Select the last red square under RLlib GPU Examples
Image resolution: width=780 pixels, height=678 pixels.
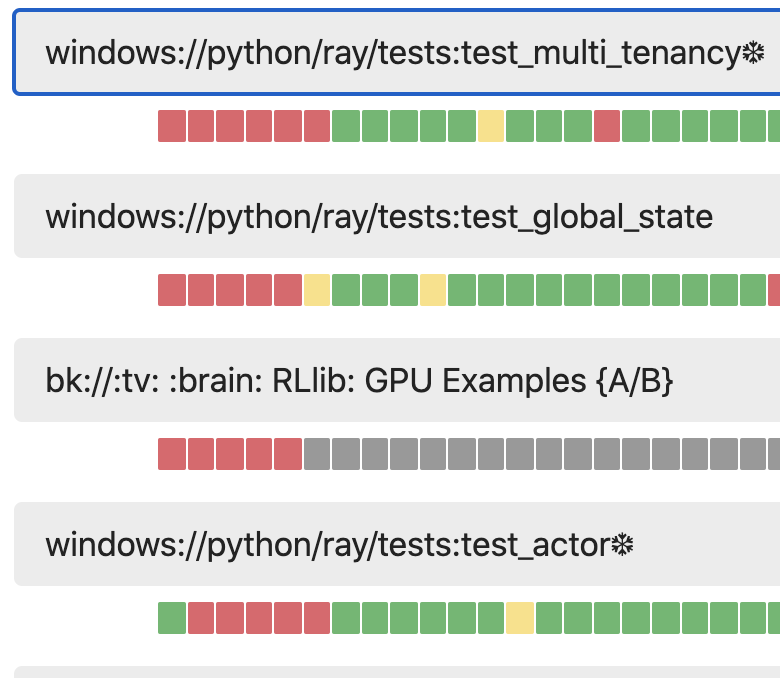coord(288,454)
